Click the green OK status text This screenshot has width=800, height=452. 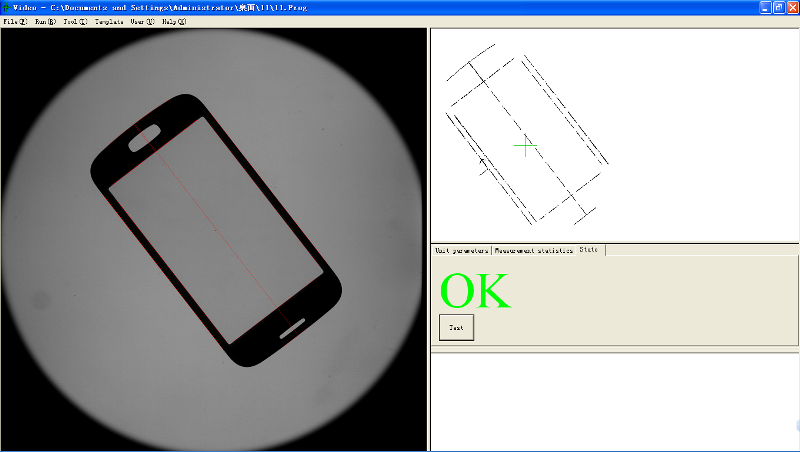[x=475, y=291]
